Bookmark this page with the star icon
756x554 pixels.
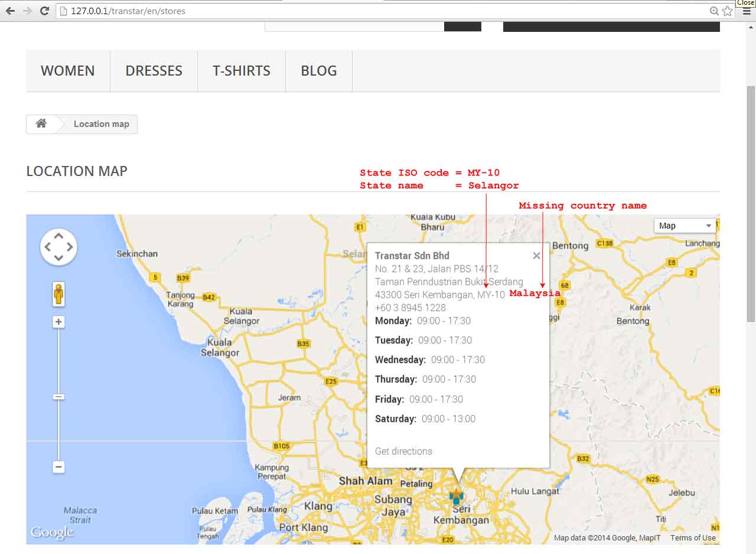727,11
